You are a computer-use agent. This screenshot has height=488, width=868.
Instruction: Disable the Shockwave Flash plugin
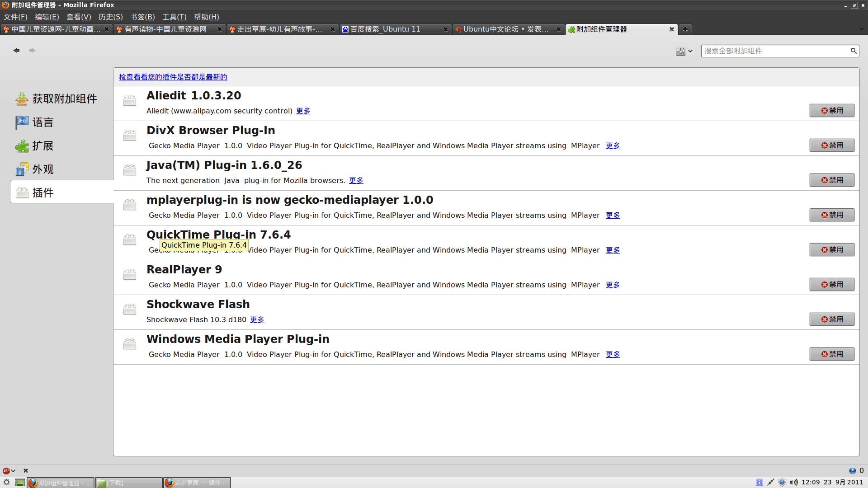pos(832,319)
